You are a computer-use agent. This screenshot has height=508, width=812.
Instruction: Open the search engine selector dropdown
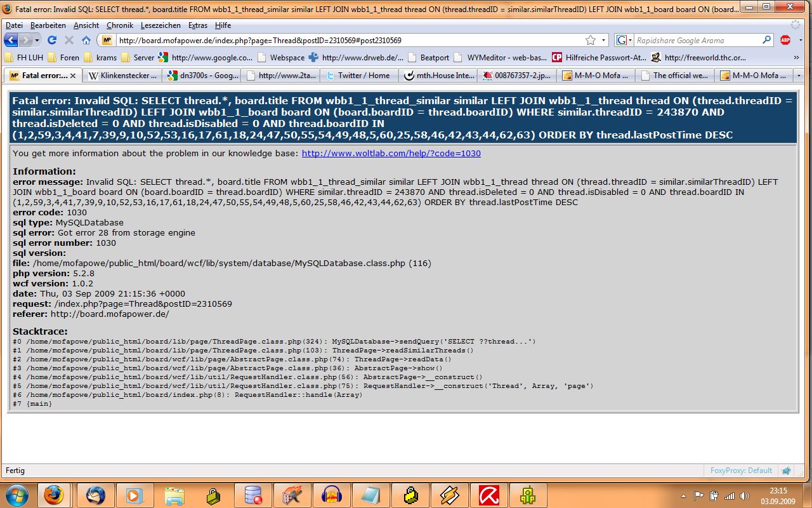624,40
